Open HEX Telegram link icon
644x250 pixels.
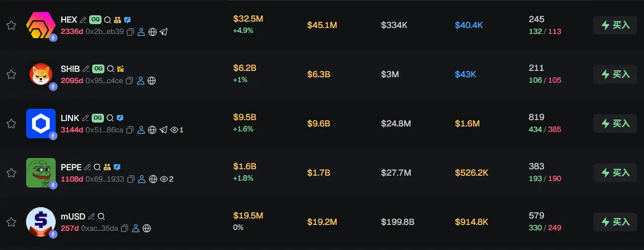point(164,31)
